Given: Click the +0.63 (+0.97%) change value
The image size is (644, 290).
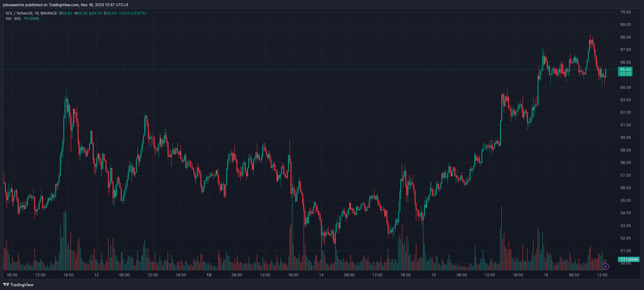Looking at the screenshot, I should click(x=132, y=13).
